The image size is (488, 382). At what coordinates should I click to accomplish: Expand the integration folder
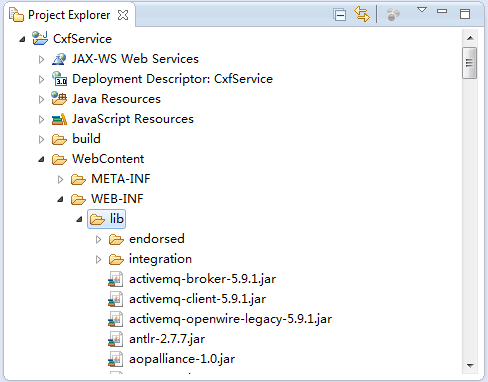(x=98, y=259)
